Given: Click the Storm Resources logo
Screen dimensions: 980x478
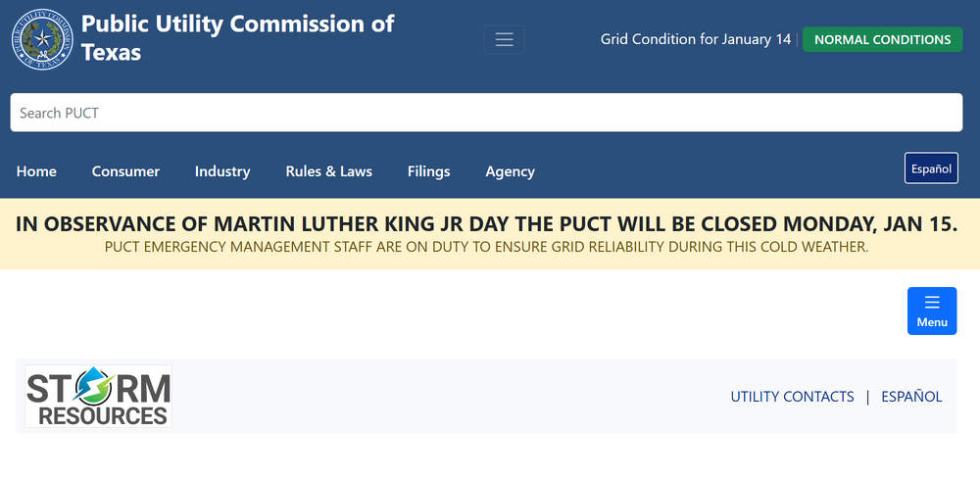Looking at the screenshot, I should tap(98, 397).
